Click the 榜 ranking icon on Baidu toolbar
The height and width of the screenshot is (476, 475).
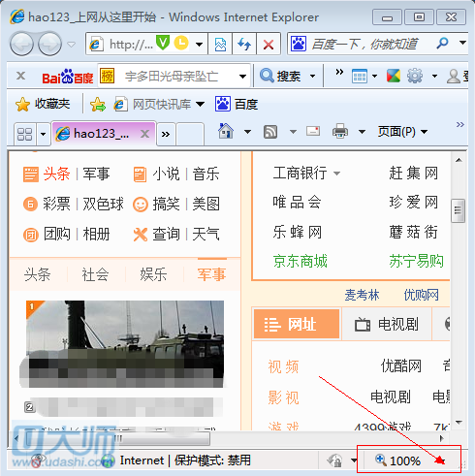[x=107, y=76]
